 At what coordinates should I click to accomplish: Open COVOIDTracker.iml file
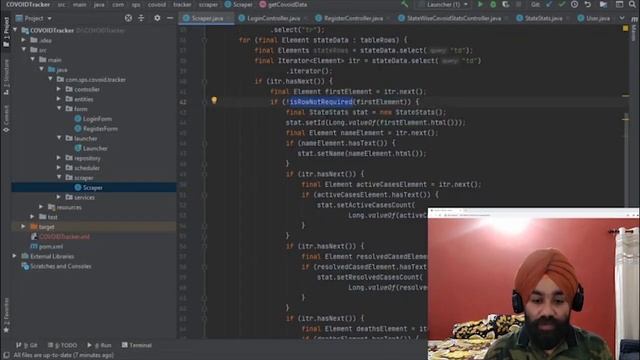tap(60, 237)
